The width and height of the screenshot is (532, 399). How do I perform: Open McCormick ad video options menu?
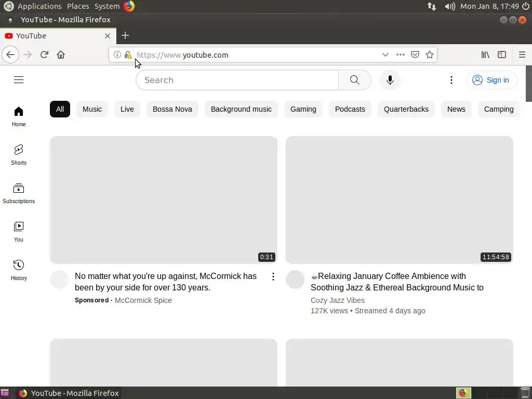[273, 276]
